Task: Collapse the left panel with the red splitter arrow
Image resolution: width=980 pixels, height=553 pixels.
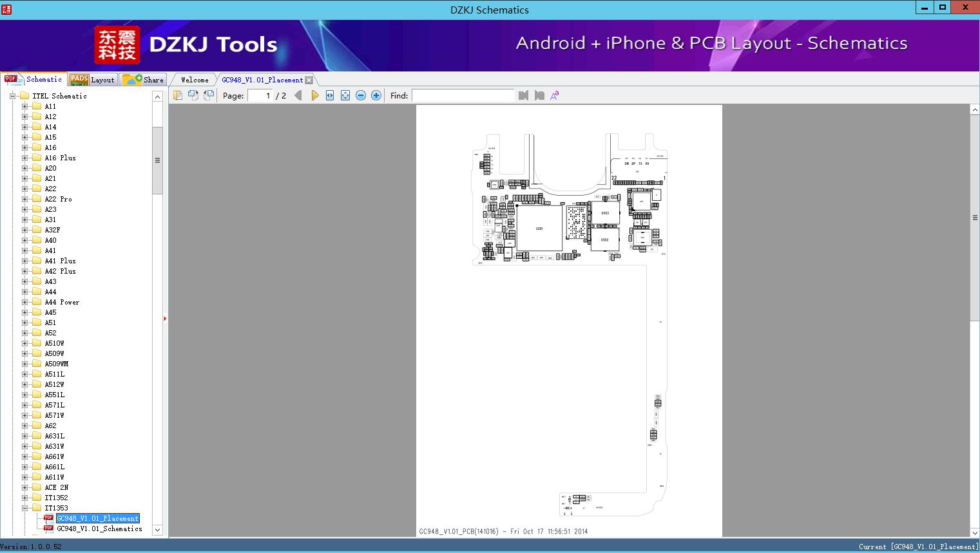Action: click(165, 319)
